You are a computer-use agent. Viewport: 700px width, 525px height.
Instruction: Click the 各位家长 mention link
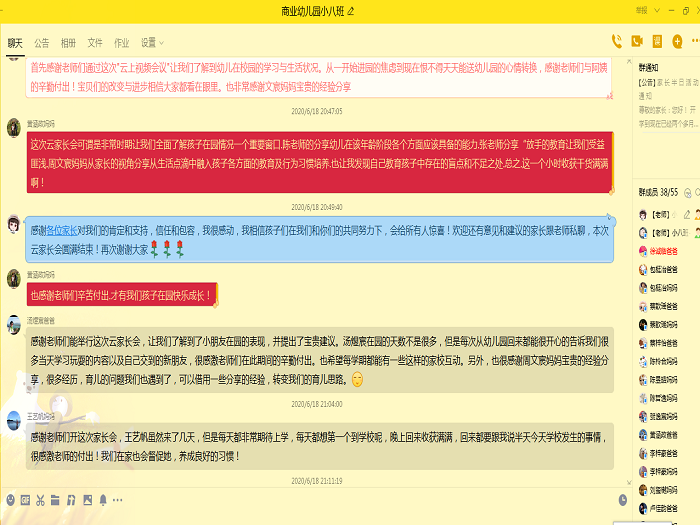(62, 229)
